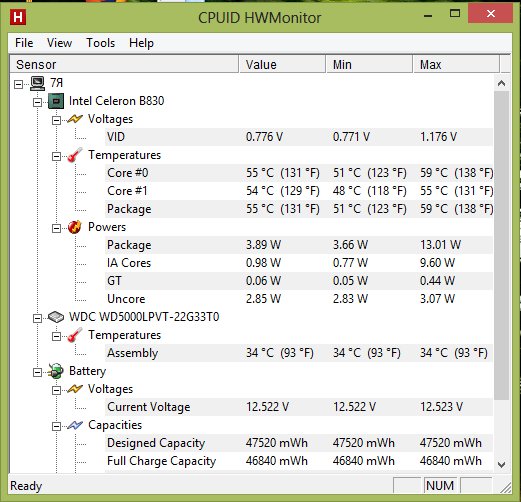The image size is (521, 502).
Task: Select the Uncore power row
Action: pyautogui.click(x=299, y=299)
